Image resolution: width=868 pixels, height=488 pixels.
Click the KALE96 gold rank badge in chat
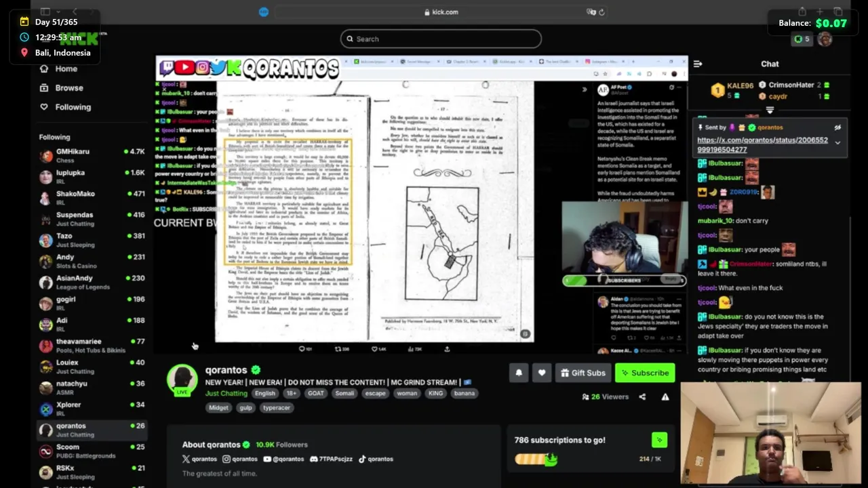(x=717, y=89)
